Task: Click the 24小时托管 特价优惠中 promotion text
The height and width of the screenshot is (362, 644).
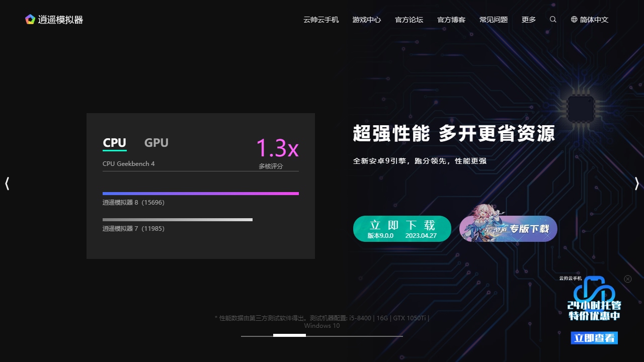Action: (594, 311)
